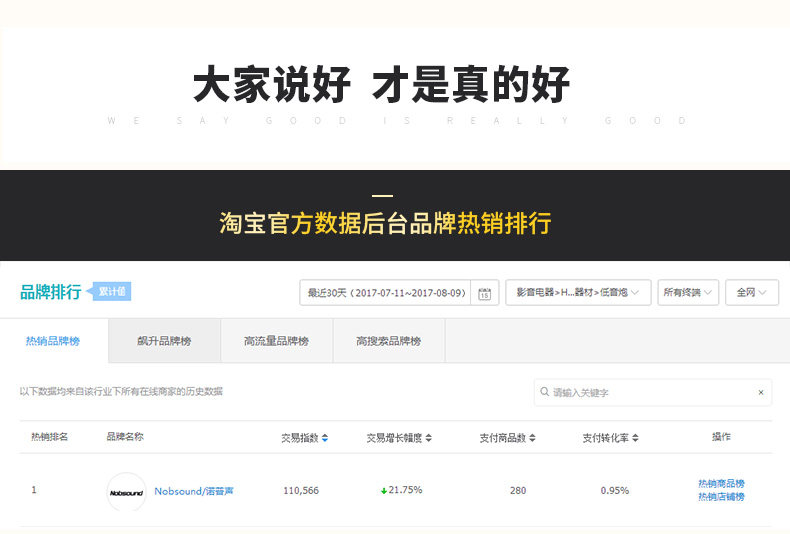Click the 0.95% conversion rate value
The image size is (790, 534).
pos(615,491)
